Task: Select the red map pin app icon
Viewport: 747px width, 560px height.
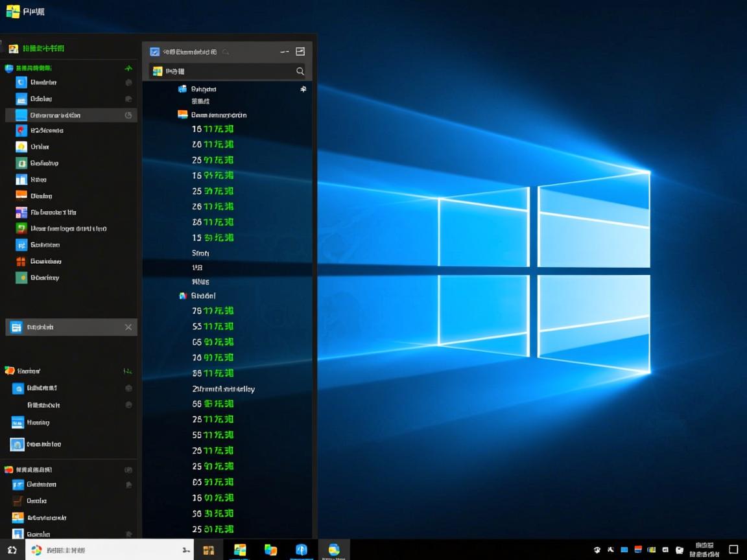Action: pos(21,130)
